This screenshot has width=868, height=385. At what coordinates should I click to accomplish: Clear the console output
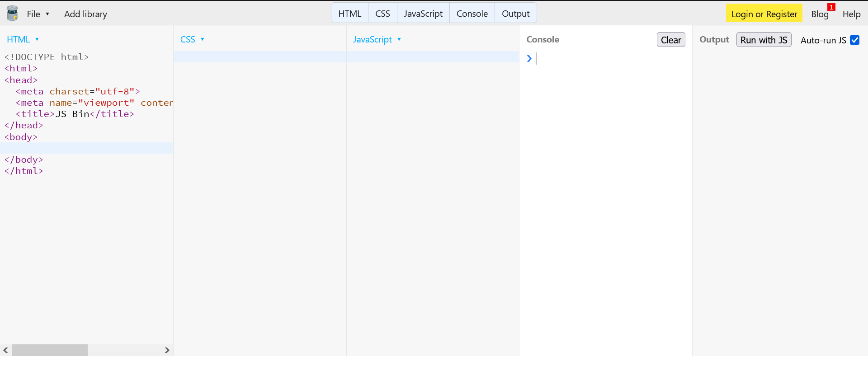671,40
